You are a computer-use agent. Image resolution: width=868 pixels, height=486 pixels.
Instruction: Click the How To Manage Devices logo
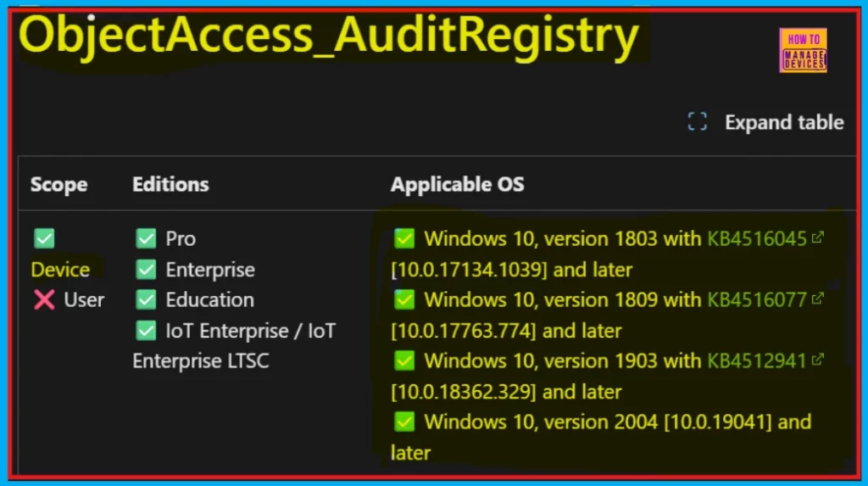pos(804,50)
